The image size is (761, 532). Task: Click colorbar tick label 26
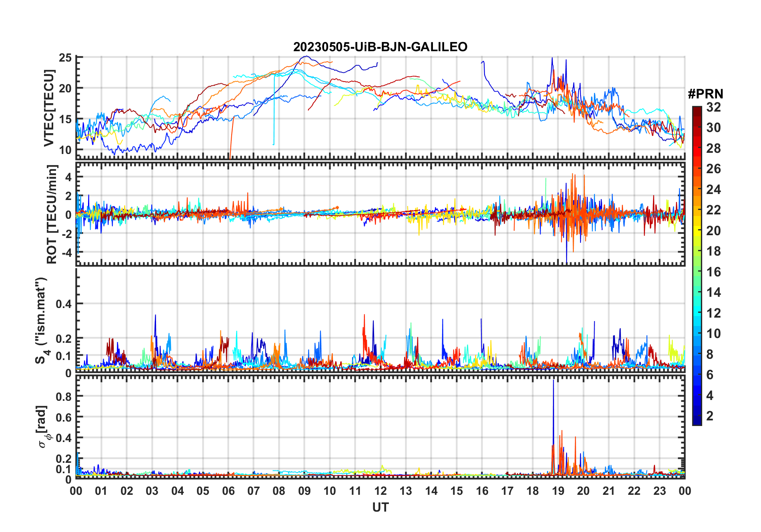pos(713,169)
